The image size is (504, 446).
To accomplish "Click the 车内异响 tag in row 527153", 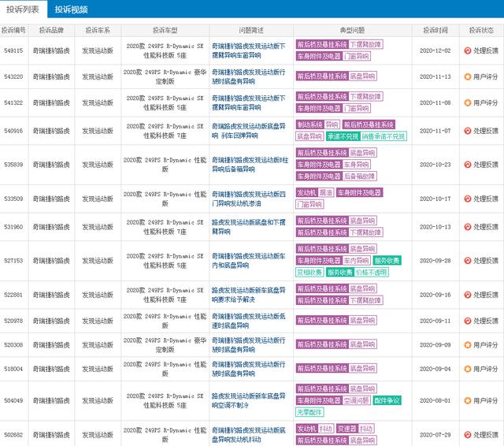I will point(357,261).
